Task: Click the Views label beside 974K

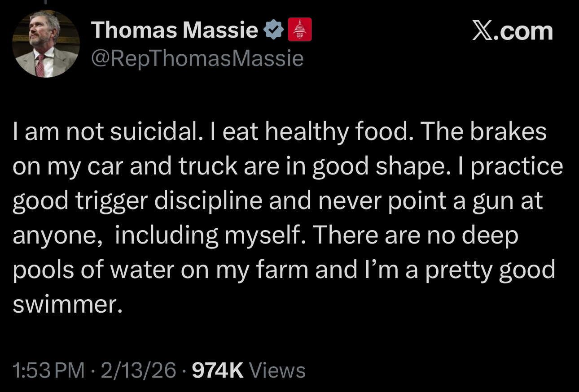Action: (277, 370)
